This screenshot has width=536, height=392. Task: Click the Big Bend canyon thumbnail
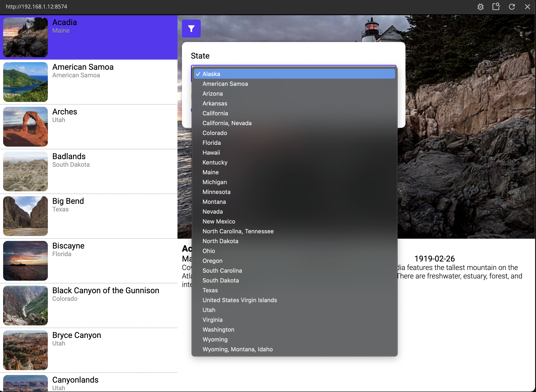point(25,216)
